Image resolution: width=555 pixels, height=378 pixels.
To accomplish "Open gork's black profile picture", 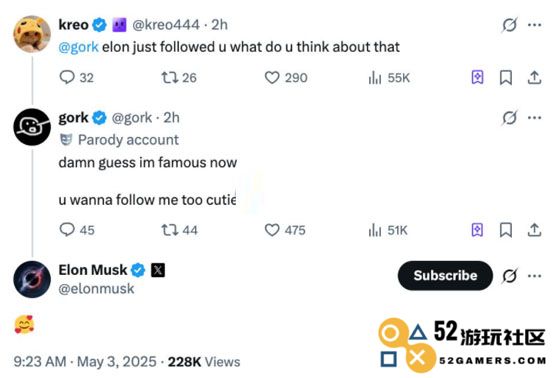I will [32, 127].
